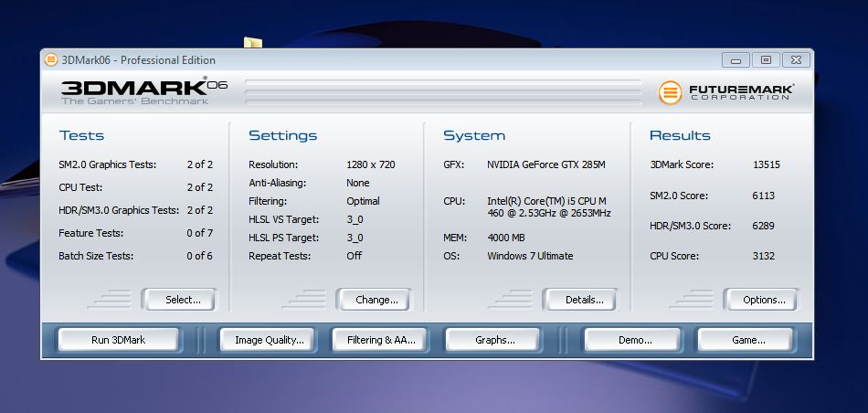868x413 pixels.
Task: Maximize the 3DMark06 window
Action: (x=767, y=59)
